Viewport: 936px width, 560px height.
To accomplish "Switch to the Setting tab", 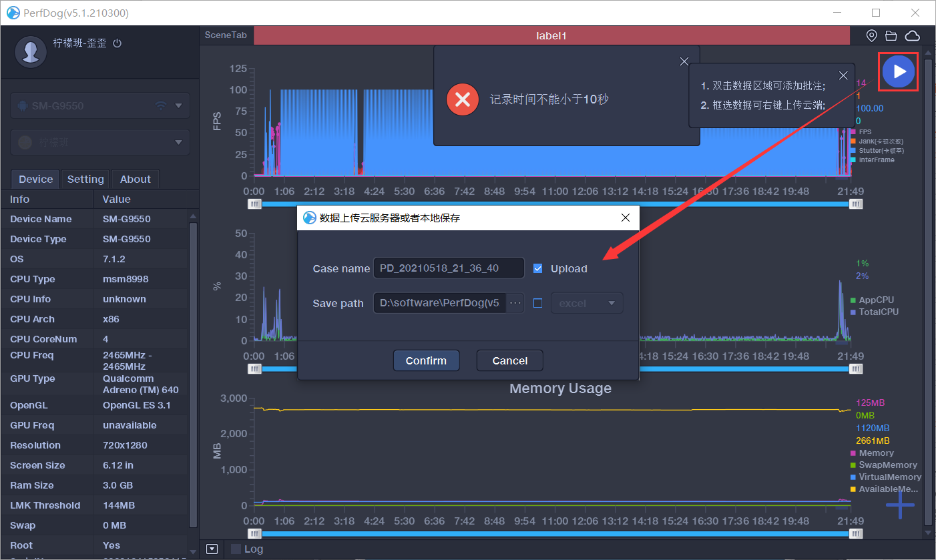I will [x=85, y=179].
